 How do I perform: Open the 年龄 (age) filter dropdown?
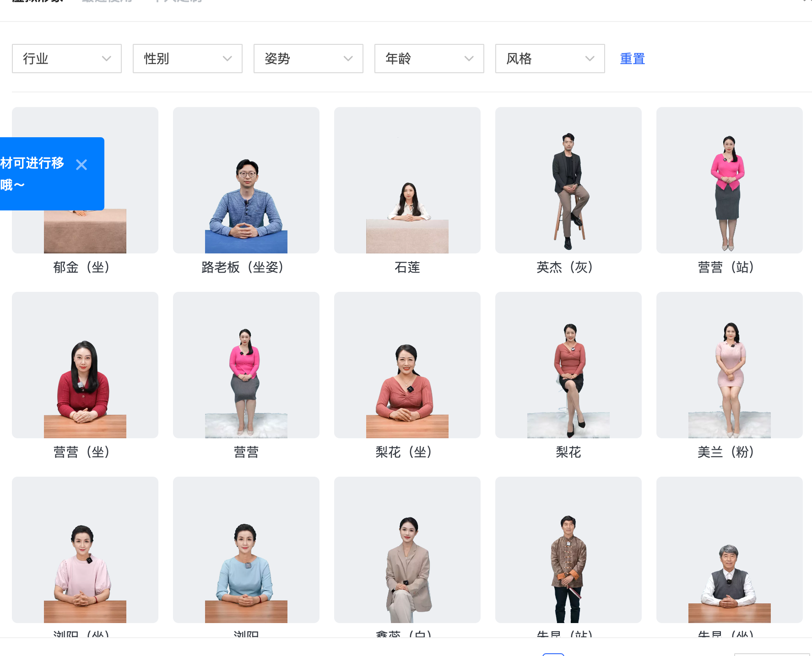point(429,59)
